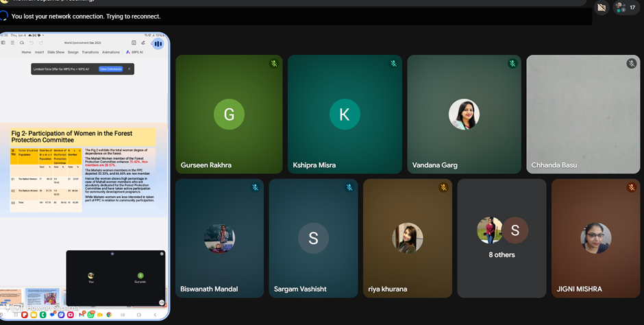The image size is (644, 325).
Task: Click JIGNI MISHRA's muted microphone icon
Action: pos(631,187)
